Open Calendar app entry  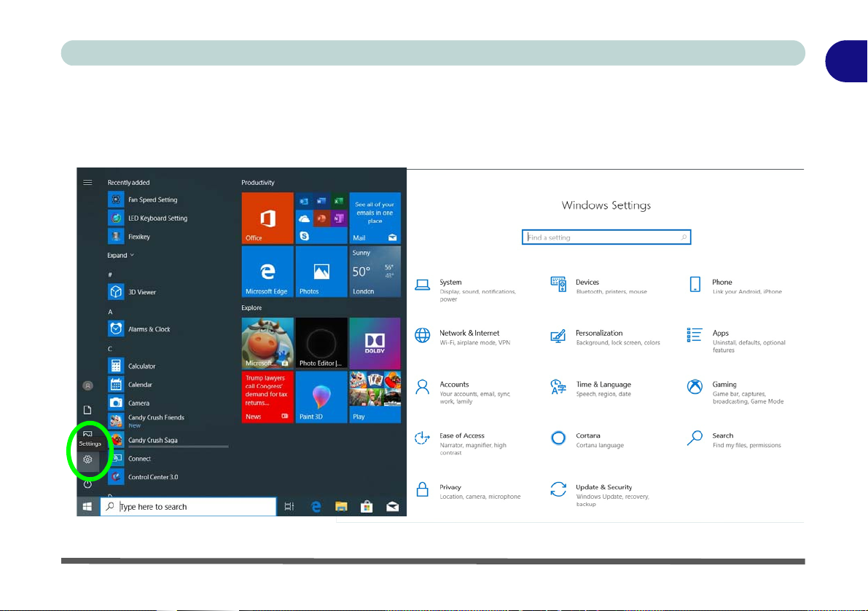click(130, 385)
